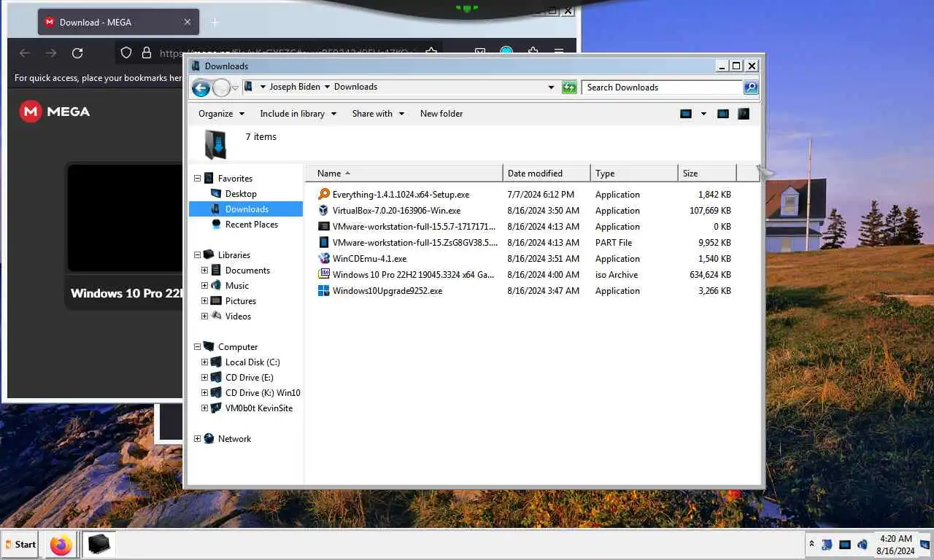Image resolution: width=934 pixels, height=560 pixels.
Task: Reload the page in Firefox
Action: [77, 53]
